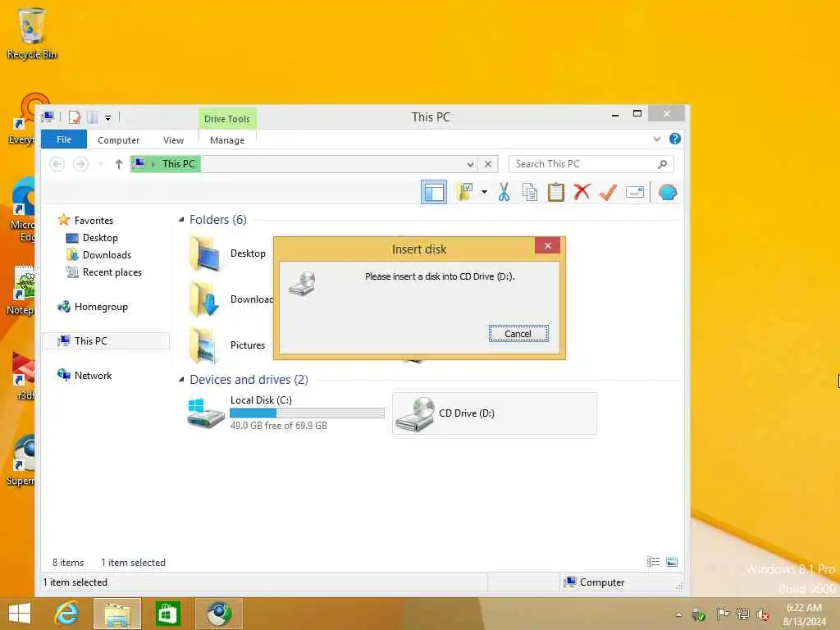
Task: Click This PC in the address bar
Action: pyautogui.click(x=178, y=163)
